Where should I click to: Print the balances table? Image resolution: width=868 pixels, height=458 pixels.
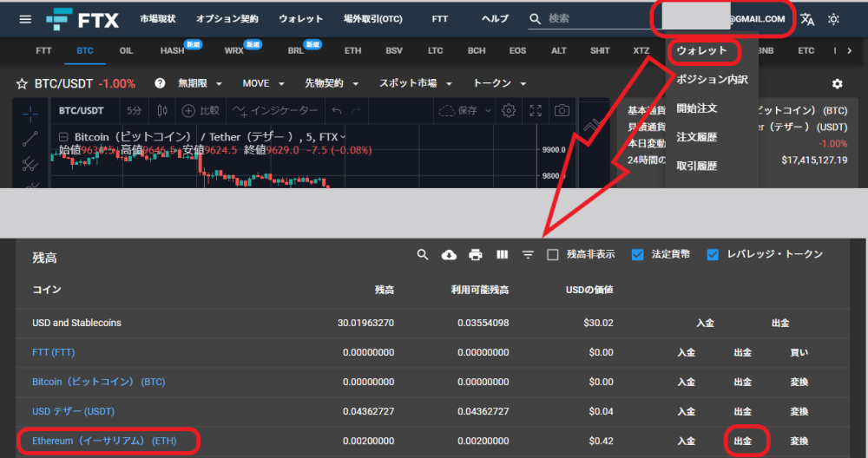click(475, 254)
